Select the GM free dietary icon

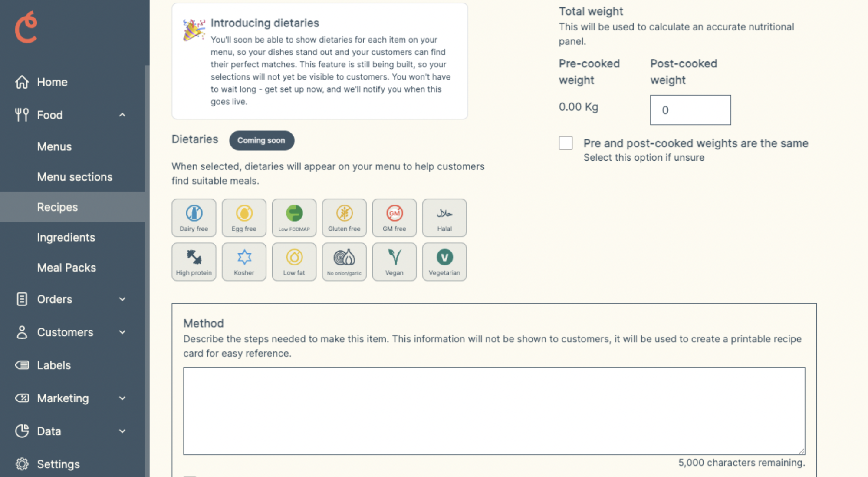pyautogui.click(x=394, y=217)
